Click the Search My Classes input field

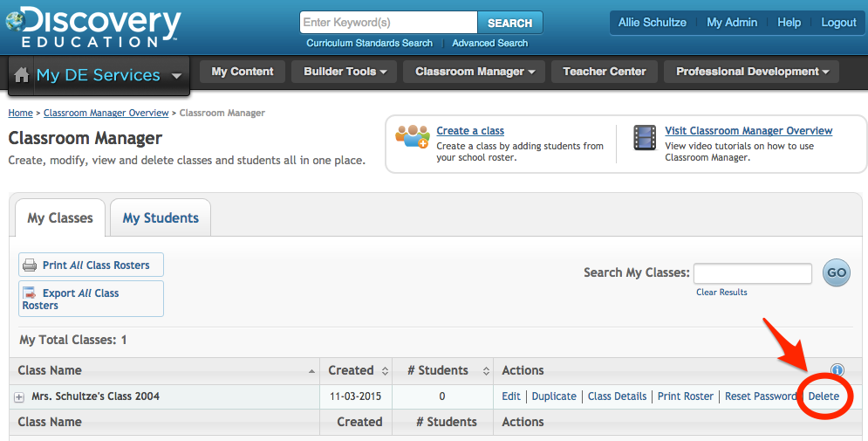pyautogui.click(x=752, y=273)
